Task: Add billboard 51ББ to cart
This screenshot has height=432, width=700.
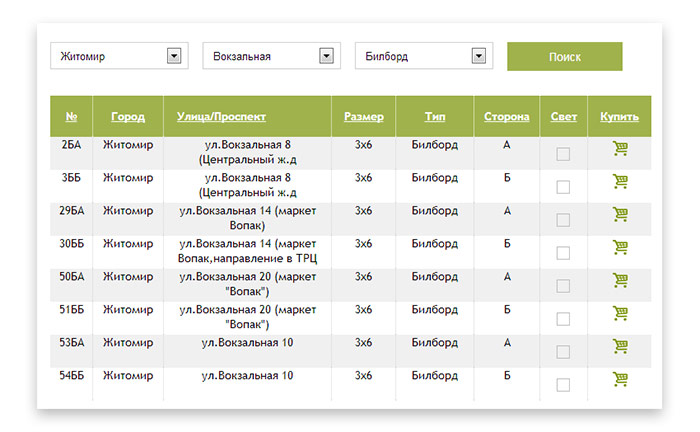Action: 620,313
